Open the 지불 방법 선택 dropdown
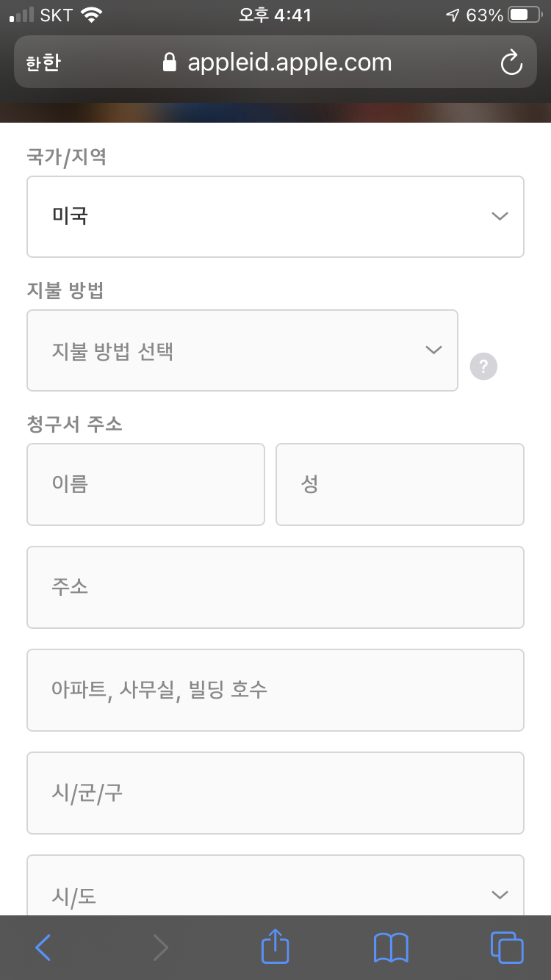This screenshot has width=551, height=980. [x=242, y=350]
